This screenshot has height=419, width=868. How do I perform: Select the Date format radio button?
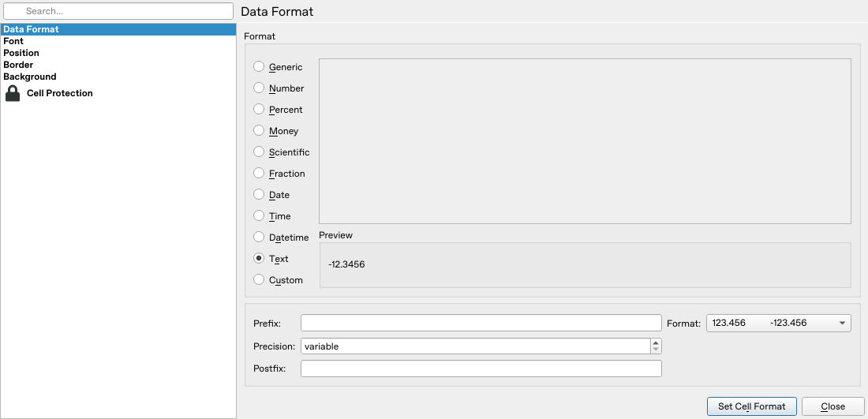259,194
